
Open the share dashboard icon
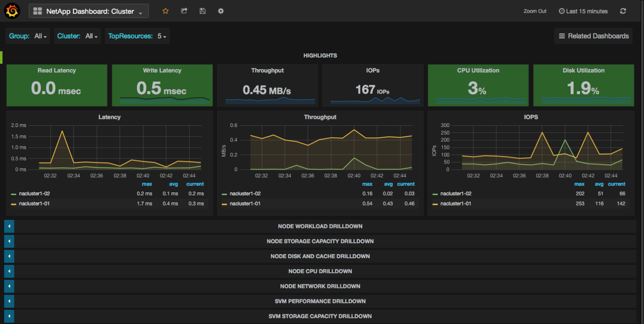(184, 11)
